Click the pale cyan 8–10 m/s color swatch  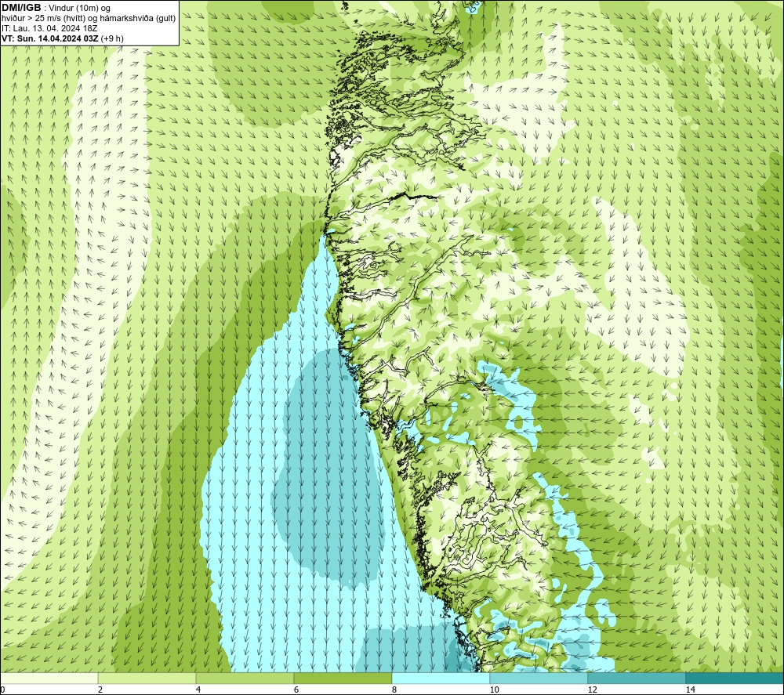point(441,678)
